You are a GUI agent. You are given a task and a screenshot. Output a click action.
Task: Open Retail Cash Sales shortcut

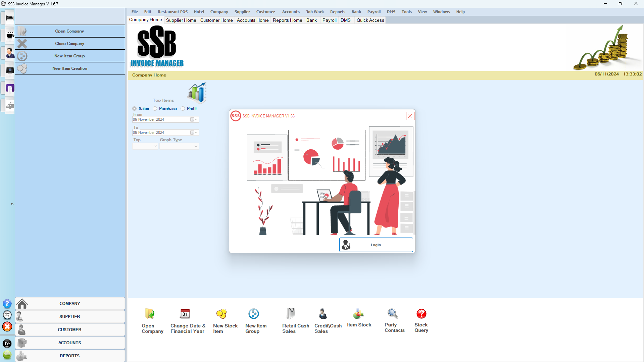pos(291,314)
